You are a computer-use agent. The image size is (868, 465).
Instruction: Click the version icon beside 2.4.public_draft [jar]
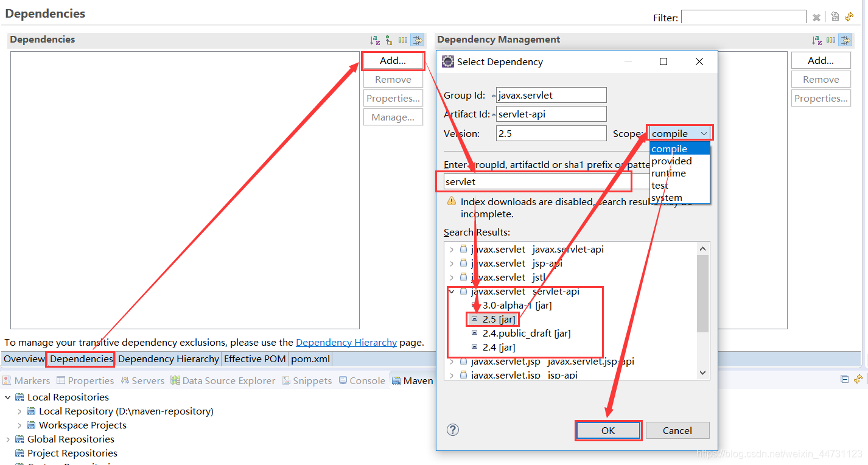pyautogui.click(x=475, y=333)
